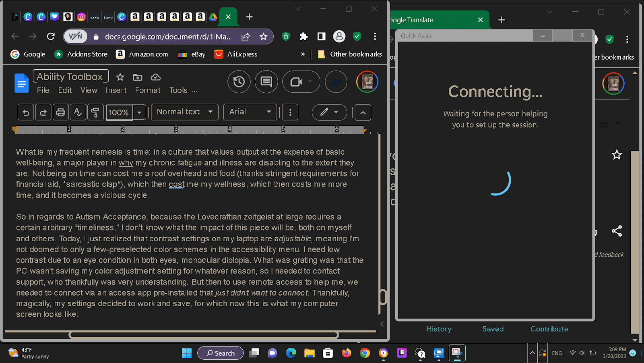This screenshot has height=363, width=644.
Task: Open the Snipping Tool from the taskbar
Action: click(x=457, y=353)
